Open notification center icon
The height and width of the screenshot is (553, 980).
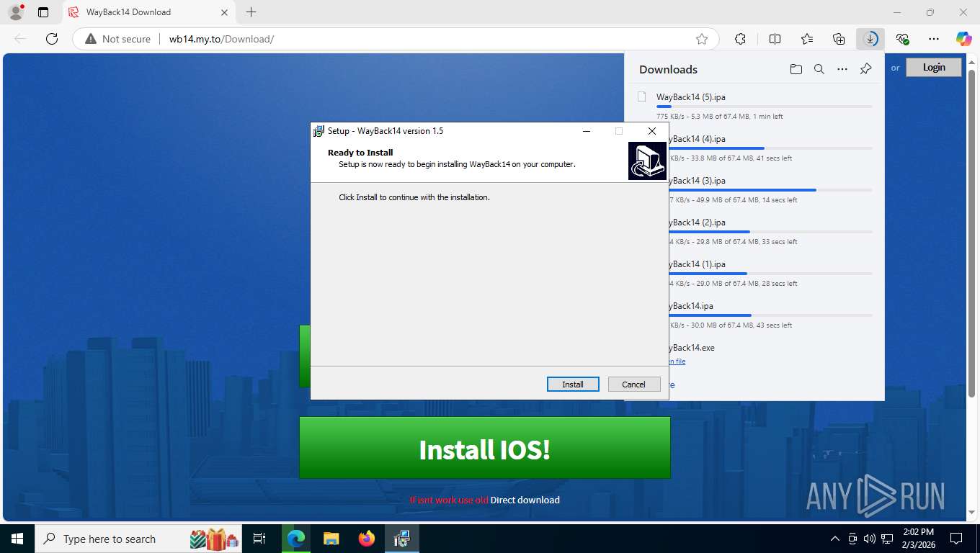pos(956,539)
